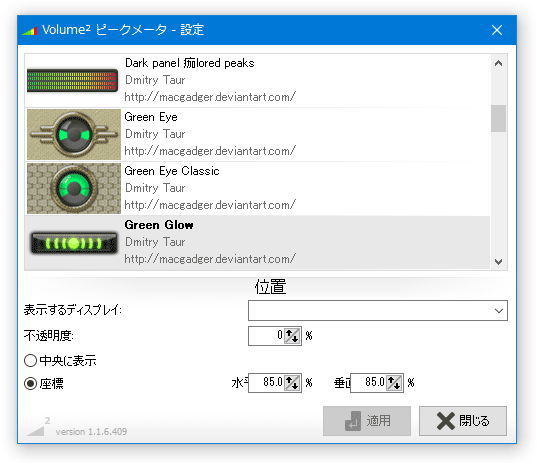
Task: Pick the Green Eye Classic skin preview icon
Action: (x=74, y=188)
